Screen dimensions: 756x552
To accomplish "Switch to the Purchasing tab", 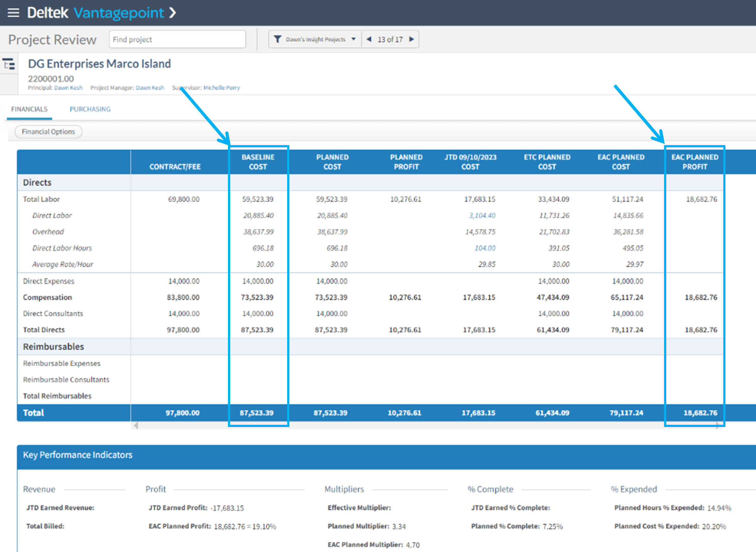I will pos(90,109).
